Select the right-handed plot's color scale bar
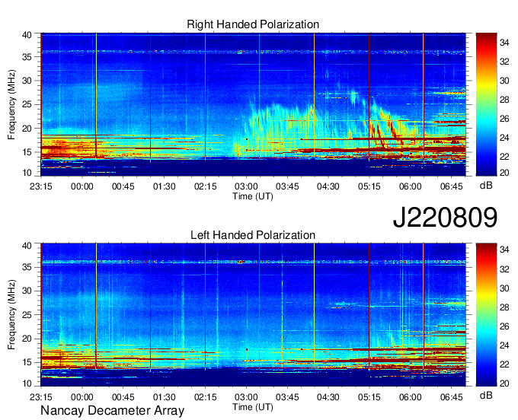The width and height of the screenshot is (518, 420). tap(486, 104)
